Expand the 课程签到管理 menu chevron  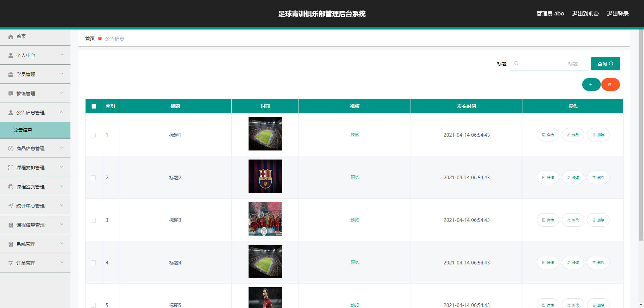click(x=62, y=186)
